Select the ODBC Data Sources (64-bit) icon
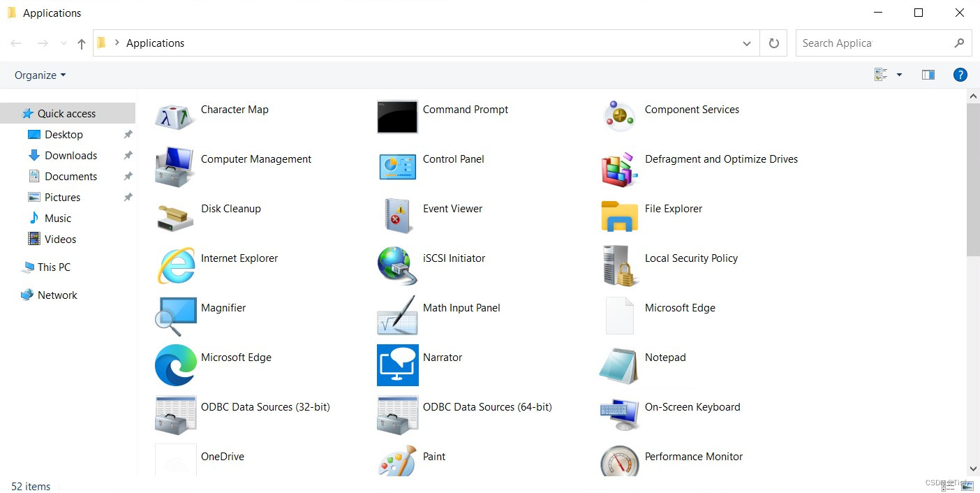The image size is (980, 493). coord(397,414)
